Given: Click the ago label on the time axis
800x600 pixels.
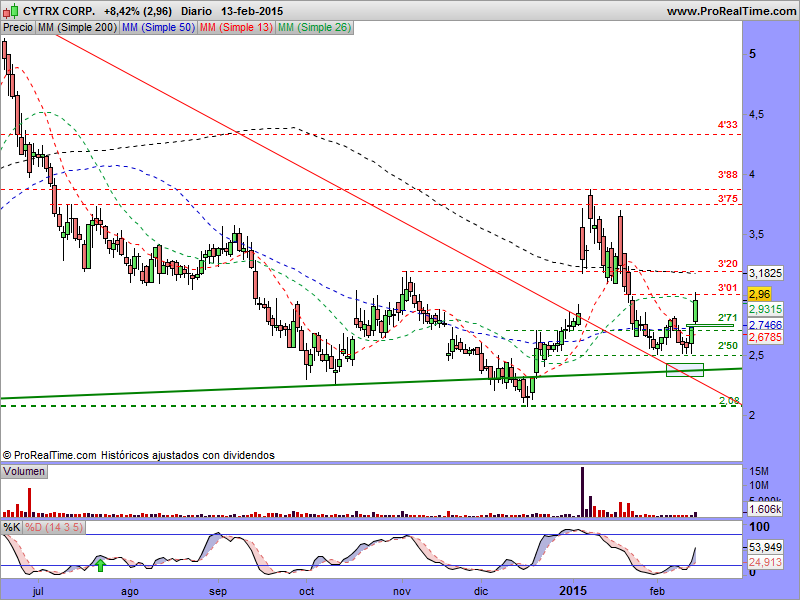Looking at the screenshot, I should point(130,592).
